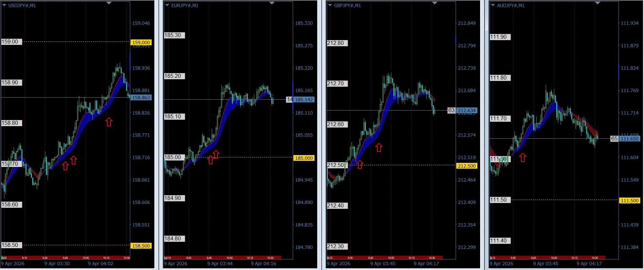Image resolution: width=644 pixels, height=270 pixels.
Task: Click the yellow 111.500 price tag
Action: coord(630,201)
